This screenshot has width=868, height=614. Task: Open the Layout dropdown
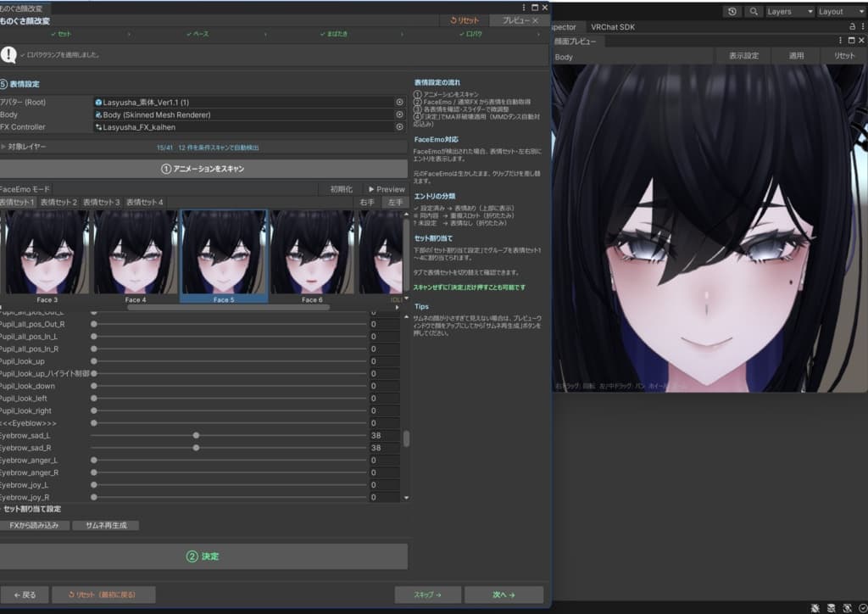(x=841, y=11)
